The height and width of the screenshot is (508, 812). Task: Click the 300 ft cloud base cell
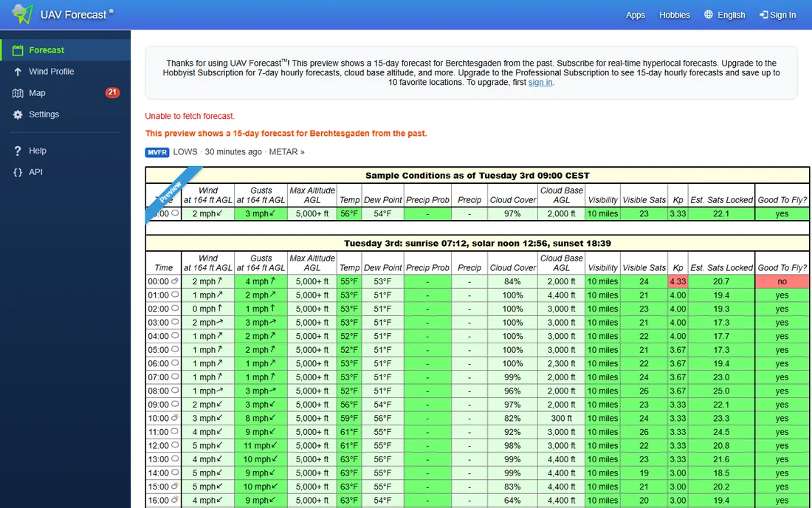(561, 419)
